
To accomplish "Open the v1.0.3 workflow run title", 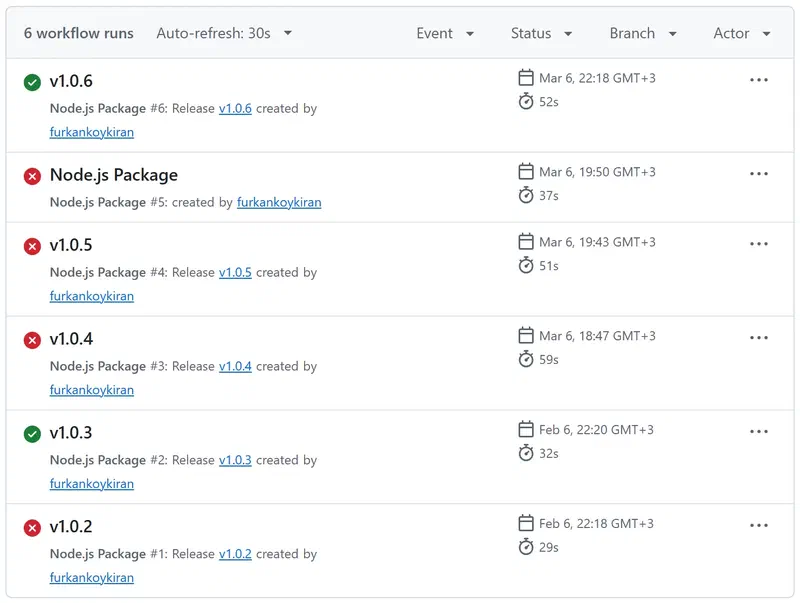I will (x=71, y=433).
